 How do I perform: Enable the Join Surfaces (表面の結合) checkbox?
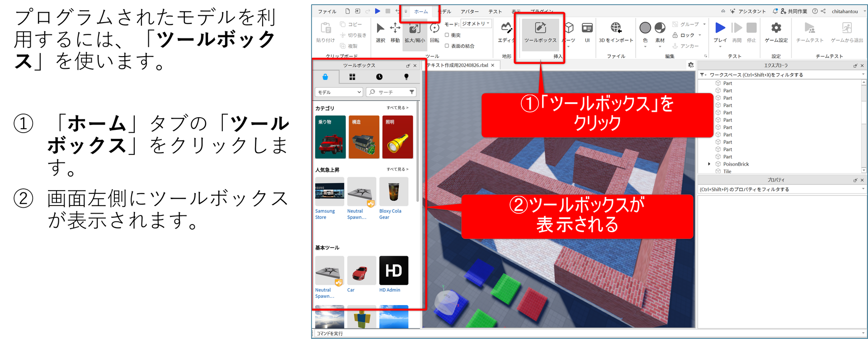pos(447,46)
